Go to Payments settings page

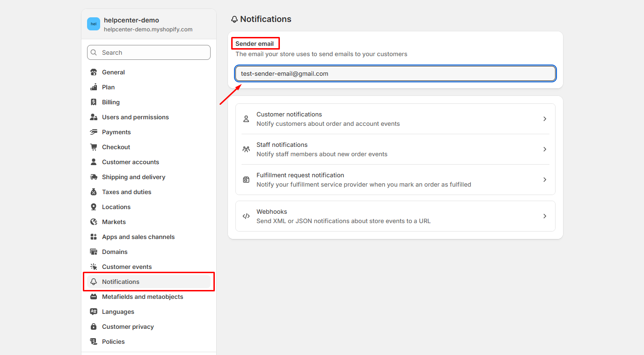[x=117, y=132]
